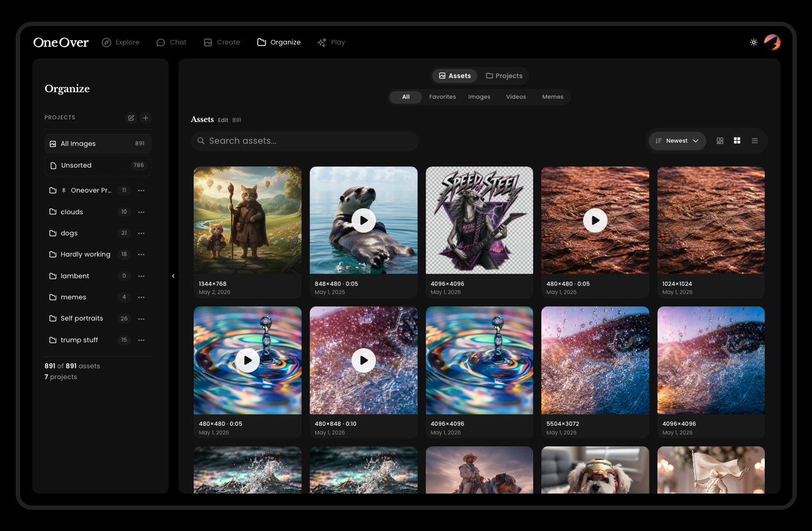Filter assets by Favorites
812x531 pixels.
pos(442,97)
